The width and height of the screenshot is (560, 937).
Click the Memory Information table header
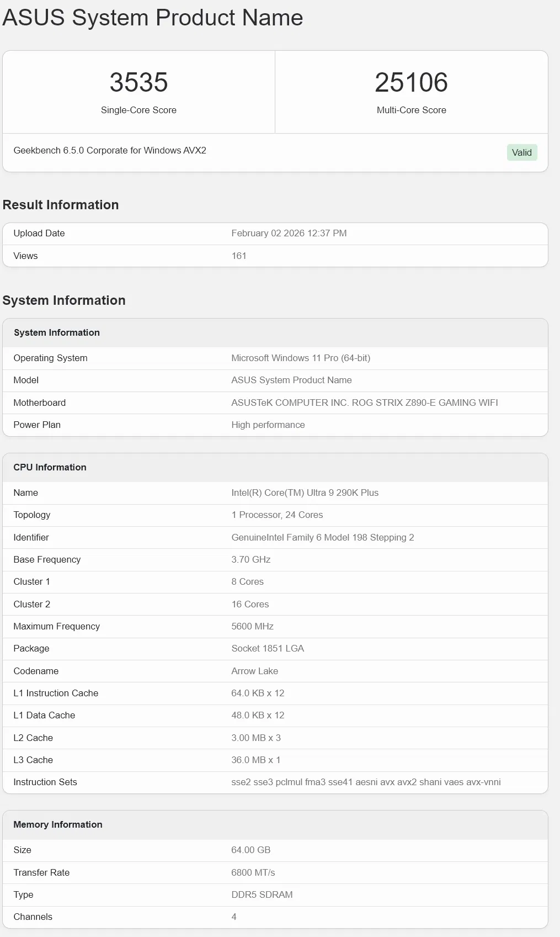(x=58, y=824)
